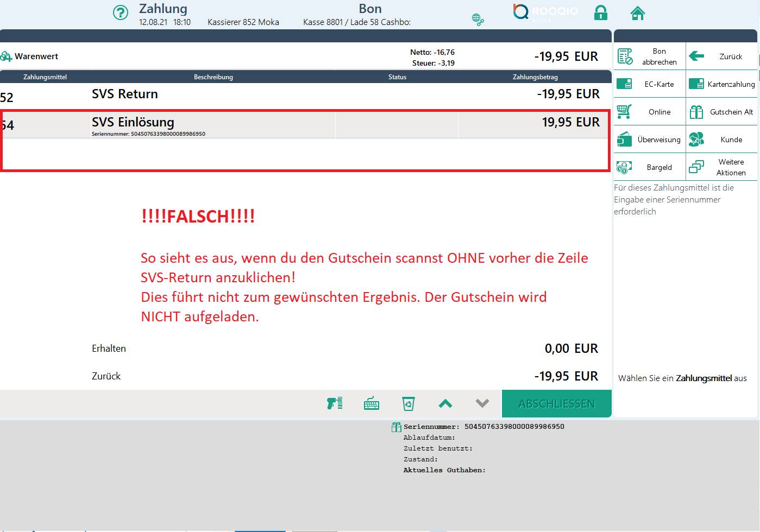Click the network globe status icon

coord(478,20)
